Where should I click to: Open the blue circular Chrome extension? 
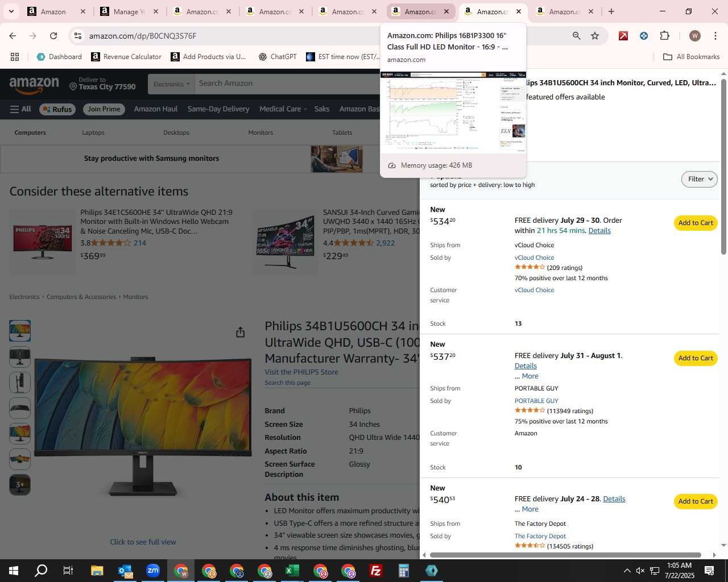coord(644,36)
